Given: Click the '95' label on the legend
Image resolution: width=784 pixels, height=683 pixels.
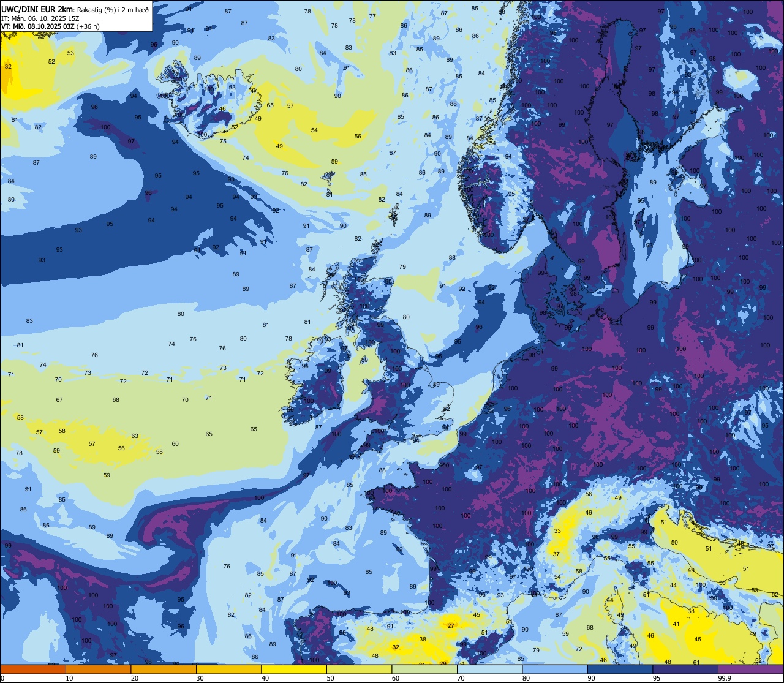Looking at the screenshot, I should 657,678.
